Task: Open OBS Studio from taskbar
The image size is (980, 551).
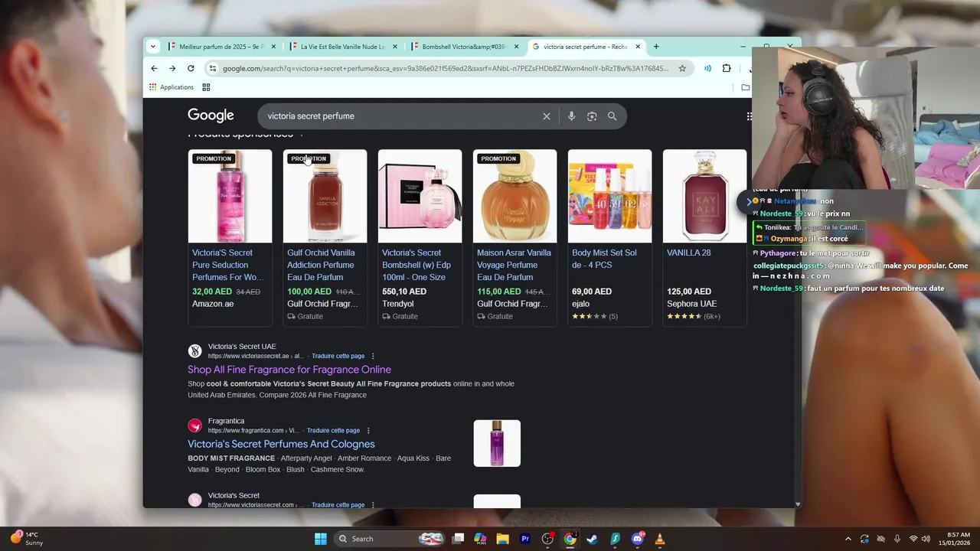Action: [547, 539]
